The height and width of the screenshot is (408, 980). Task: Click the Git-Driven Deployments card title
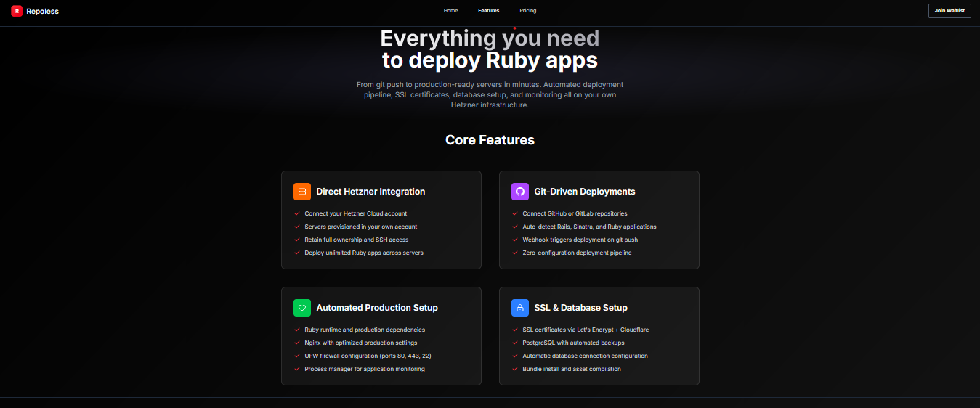(585, 192)
